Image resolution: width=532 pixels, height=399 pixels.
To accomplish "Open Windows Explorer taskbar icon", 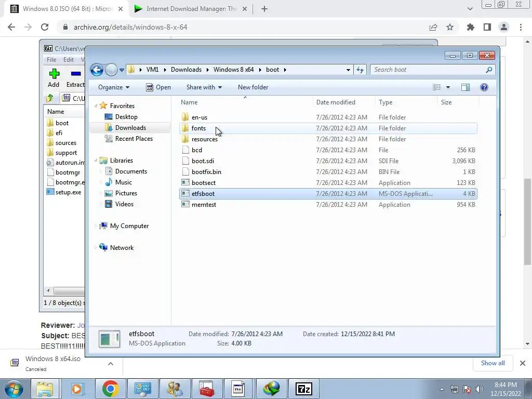I will pyautogui.click(x=45, y=389).
